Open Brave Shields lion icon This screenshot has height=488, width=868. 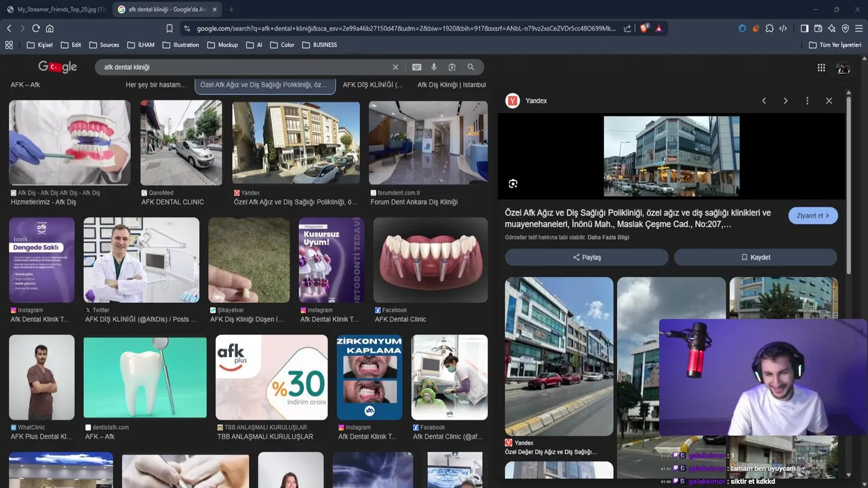click(644, 28)
